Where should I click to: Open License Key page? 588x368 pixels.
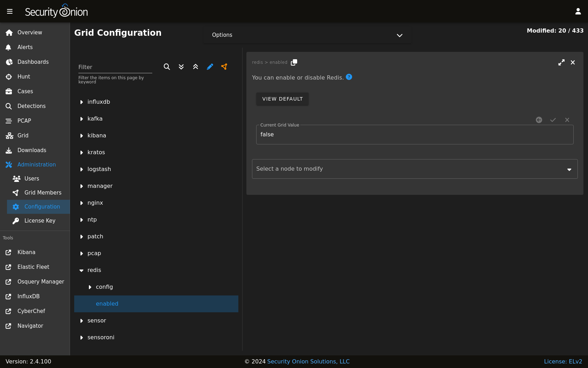[38, 221]
